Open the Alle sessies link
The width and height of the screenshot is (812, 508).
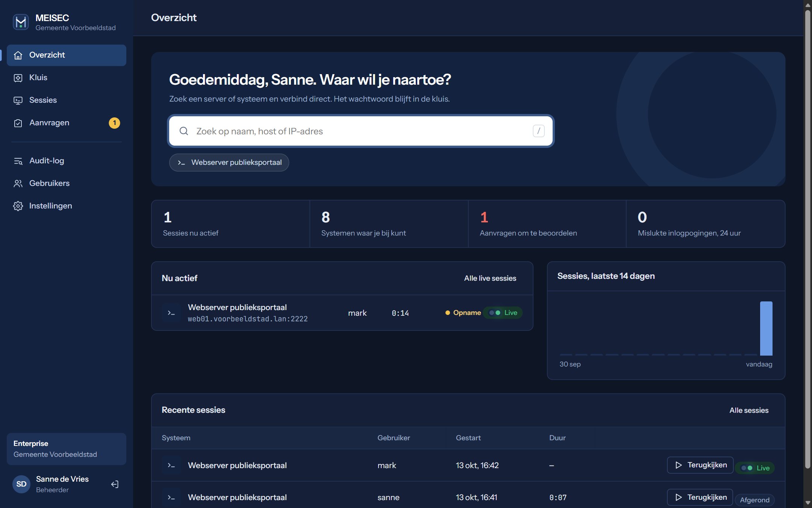[749, 410]
